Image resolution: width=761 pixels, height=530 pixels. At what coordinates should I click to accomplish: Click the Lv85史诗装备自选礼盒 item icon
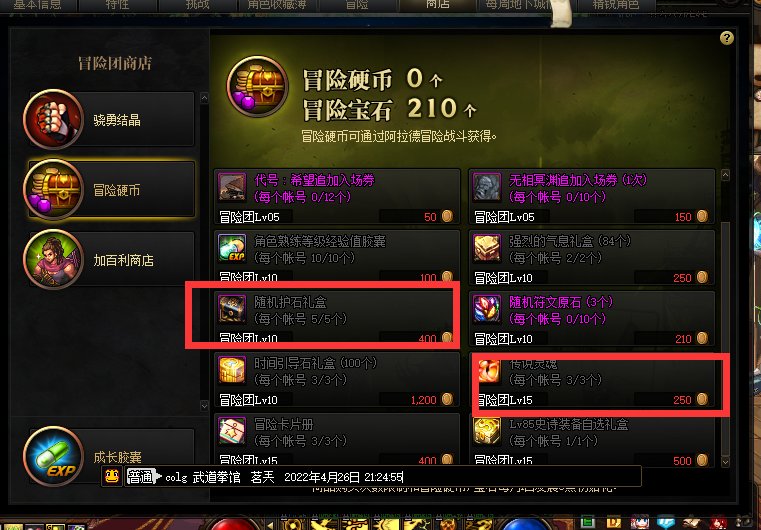[487, 431]
